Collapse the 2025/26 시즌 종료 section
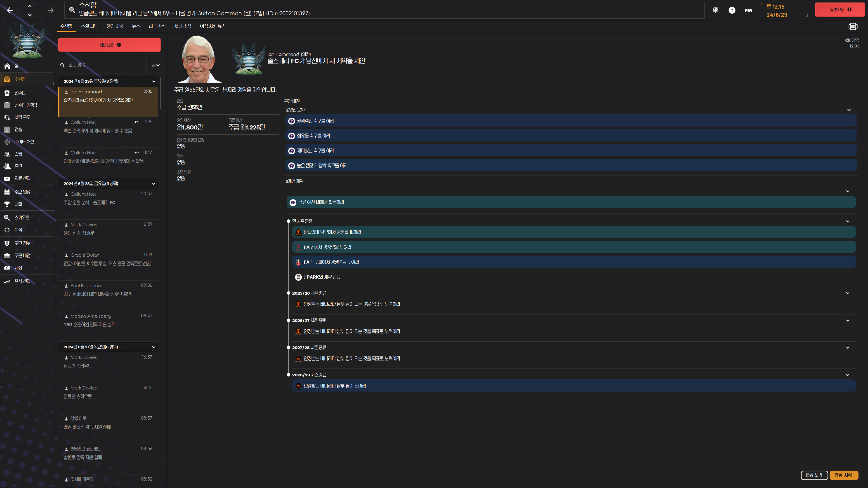Screen dimensions: 868x488 pyautogui.click(x=847, y=293)
